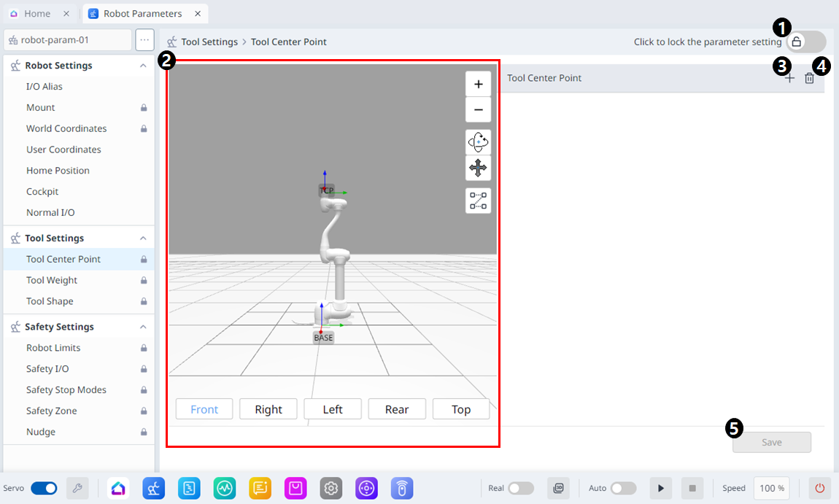Click the Speed 100 % field

point(771,488)
